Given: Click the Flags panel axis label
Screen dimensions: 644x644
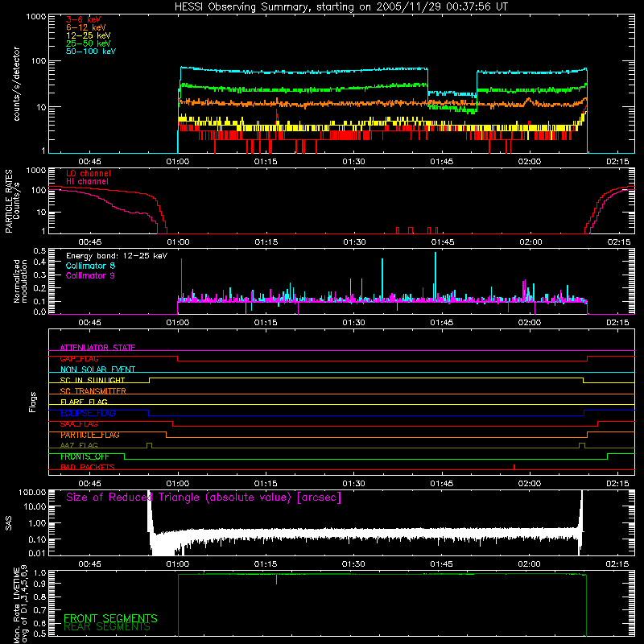Looking at the screenshot, I should click(x=32, y=402).
